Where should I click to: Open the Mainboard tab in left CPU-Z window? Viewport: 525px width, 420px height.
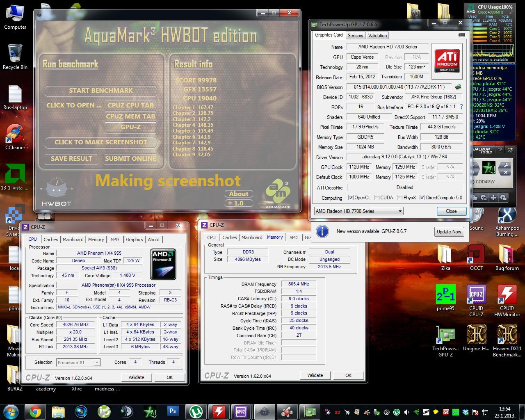(x=73, y=240)
